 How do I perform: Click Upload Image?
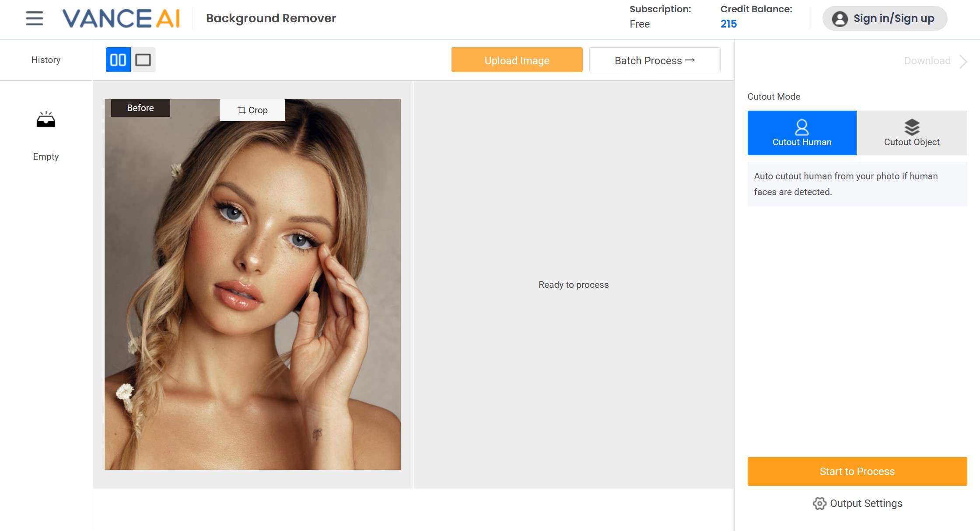(517, 60)
